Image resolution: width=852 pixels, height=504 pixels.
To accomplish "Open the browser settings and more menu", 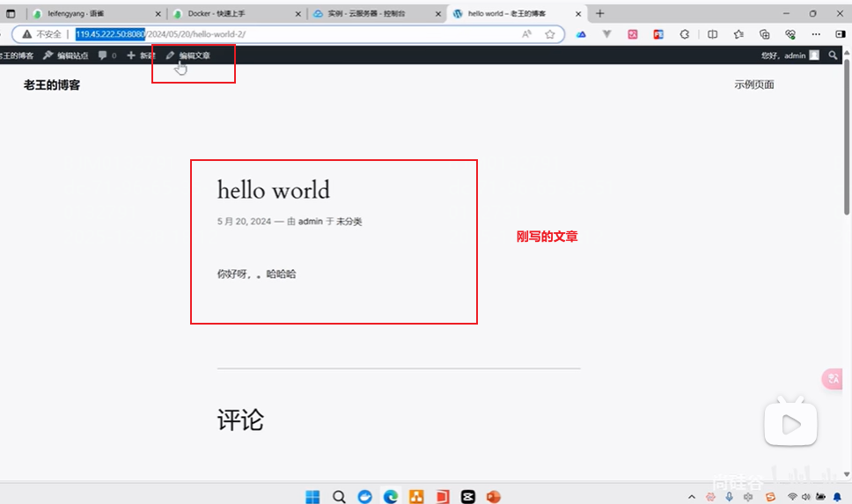I will click(x=816, y=34).
